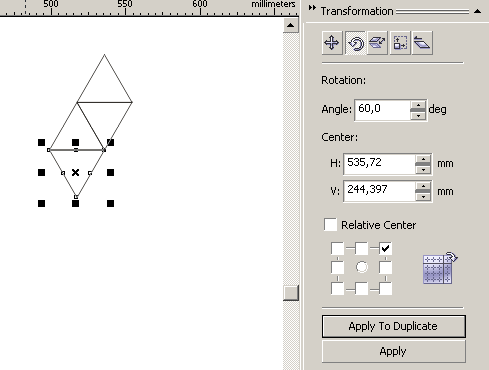Click the rotation anchor grid preview icon

439,268
